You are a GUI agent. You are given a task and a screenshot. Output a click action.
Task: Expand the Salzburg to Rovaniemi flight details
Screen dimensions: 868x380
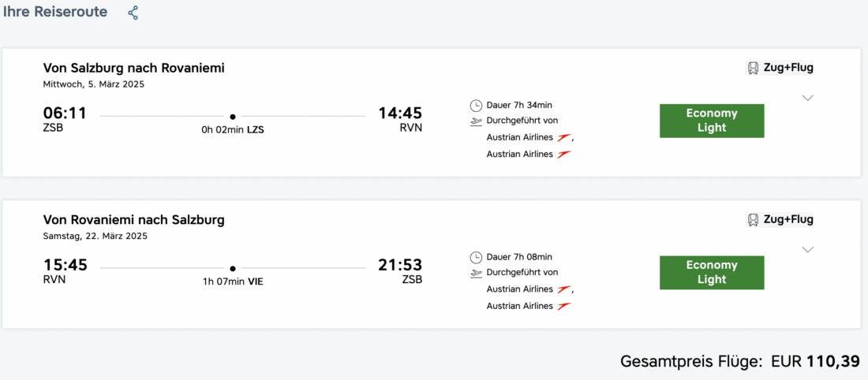(x=807, y=98)
